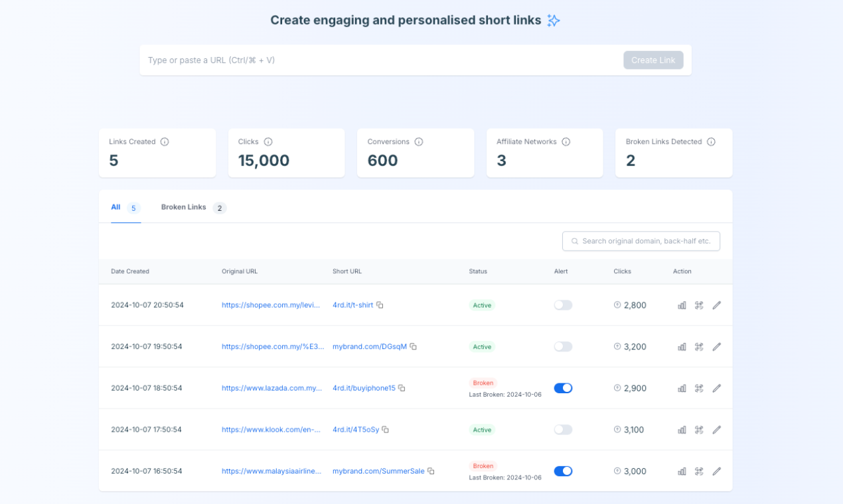Open QR code icon for mybrand.com/DGsqM row
Viewport: 843px width, 504px height.
click(699, 347)
